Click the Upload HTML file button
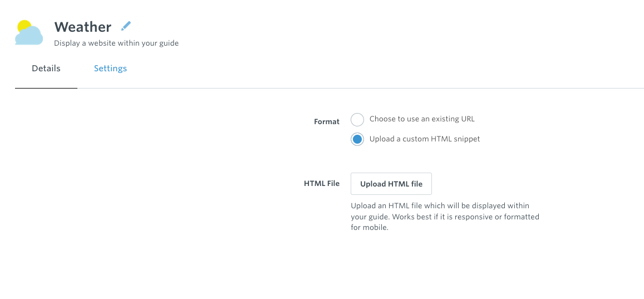Screen dimensions: 644x299 [391, 184]
